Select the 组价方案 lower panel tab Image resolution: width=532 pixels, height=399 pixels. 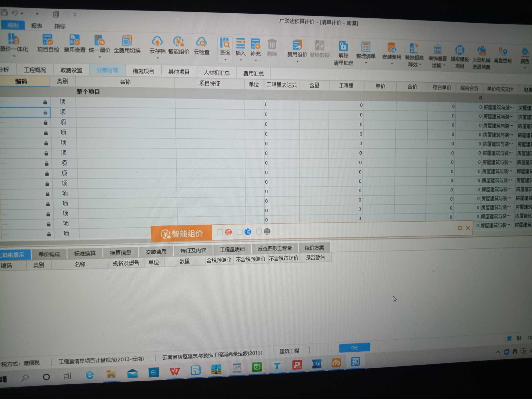coord(314,247)
